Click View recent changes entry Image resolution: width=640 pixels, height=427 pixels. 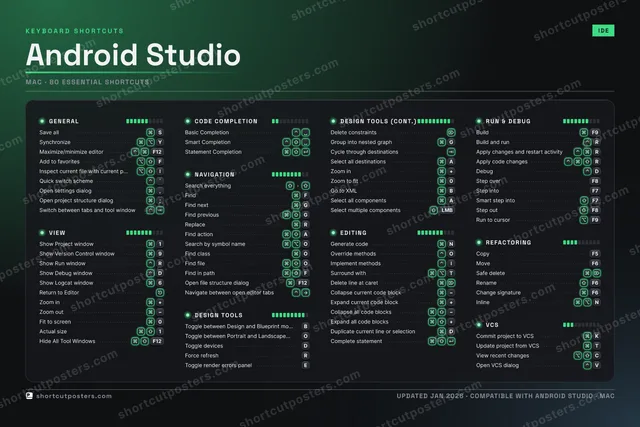538,356
